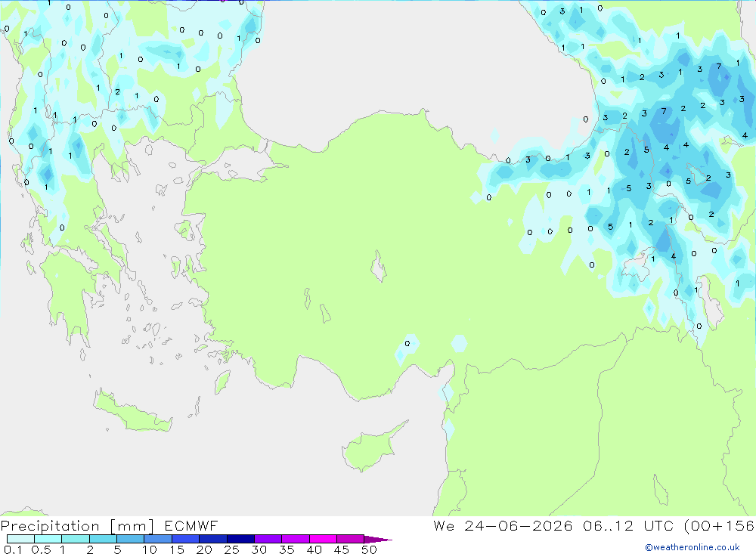
Task: Click the 45–50 mm legend color box
Action: [x=351, y=539]
